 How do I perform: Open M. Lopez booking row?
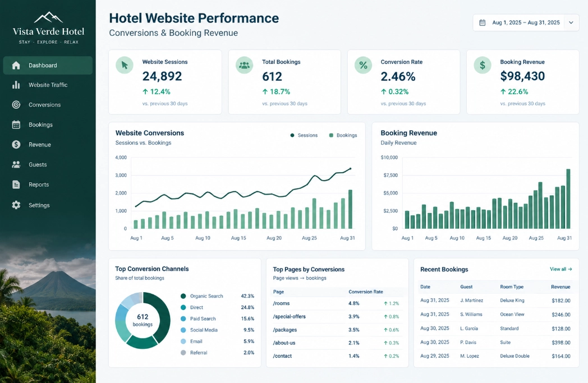coord(495,356)
